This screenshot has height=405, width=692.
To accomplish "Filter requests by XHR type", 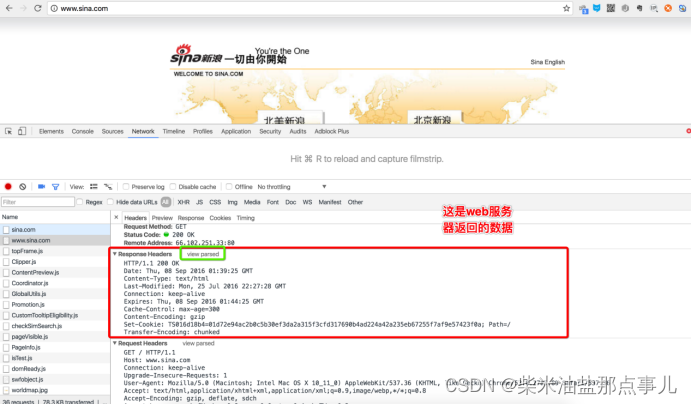I will 184,202.
